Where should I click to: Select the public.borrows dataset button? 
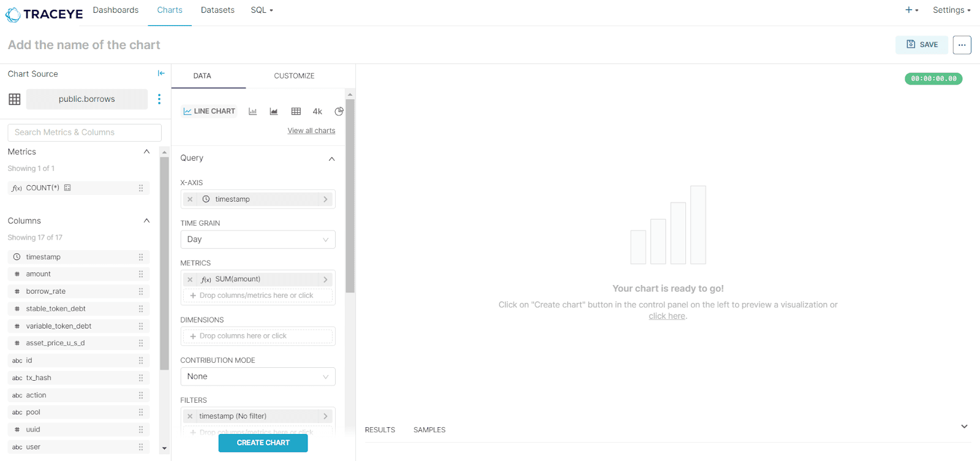pyautogui.click(x=87, y=99)
